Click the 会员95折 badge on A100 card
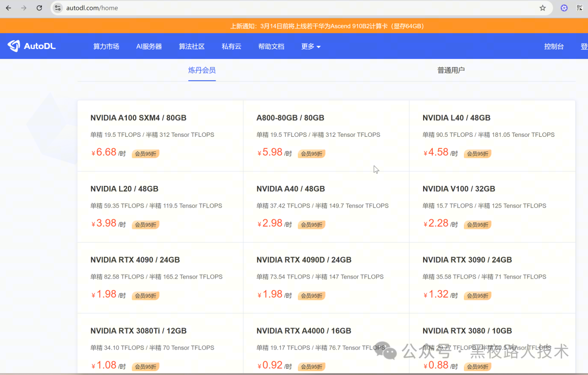Viewport: 588px width, 375px height. coord(145,154)
